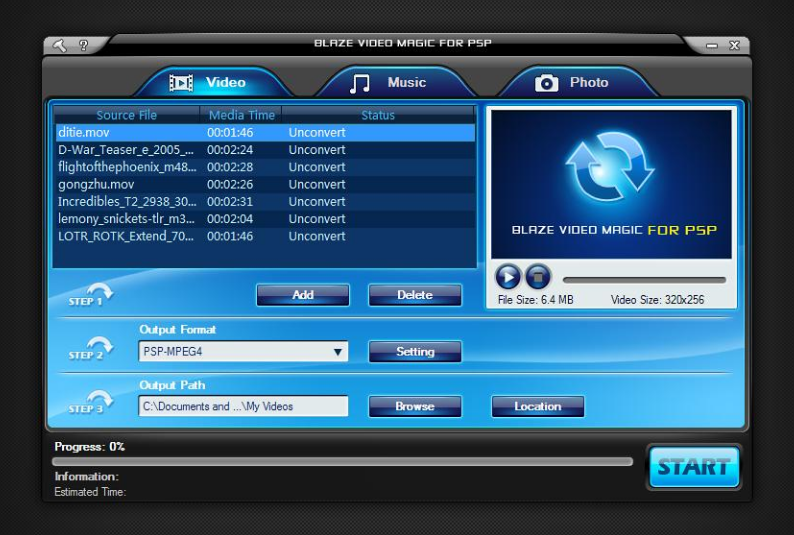Play the preview video

[x=508, y=276]
